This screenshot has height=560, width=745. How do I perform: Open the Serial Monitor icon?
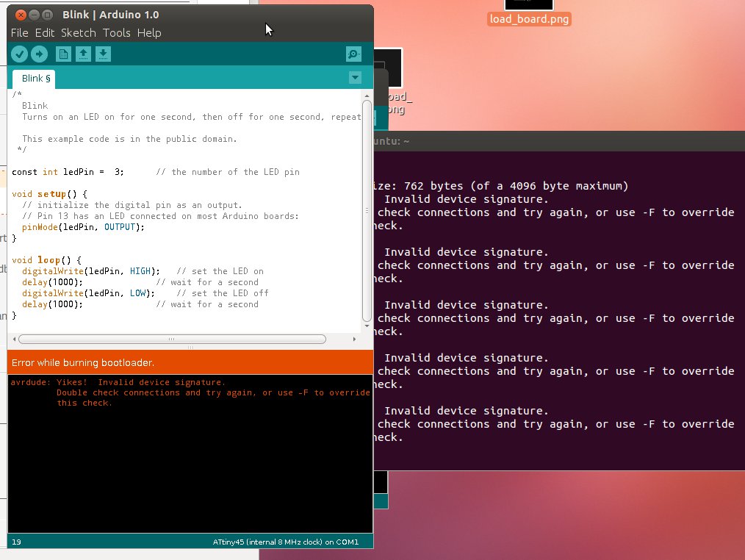tap(354, 54)
